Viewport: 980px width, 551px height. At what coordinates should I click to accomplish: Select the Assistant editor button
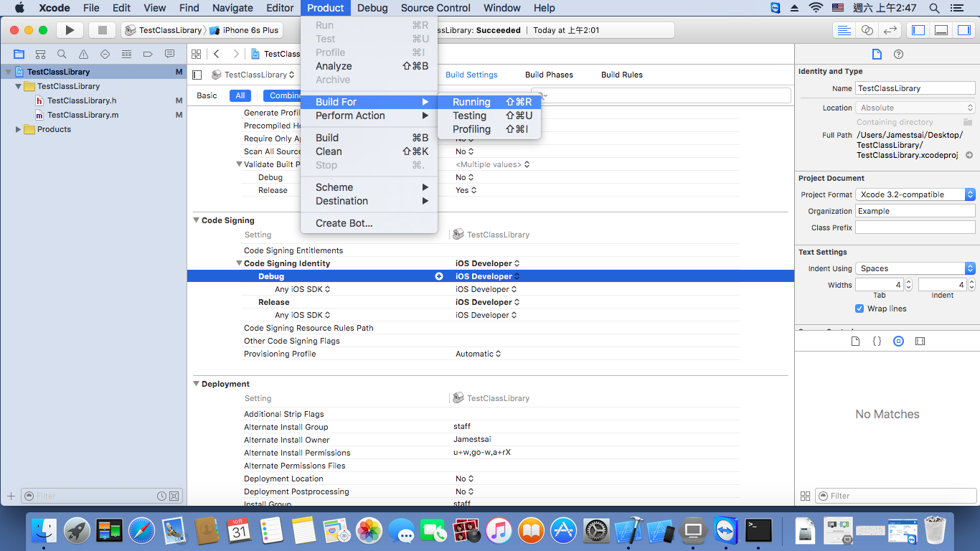point(867,30)
